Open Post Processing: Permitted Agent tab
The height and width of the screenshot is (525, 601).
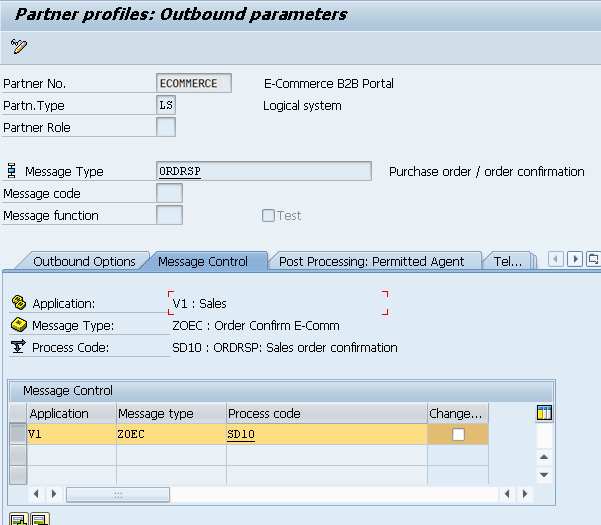(x=371, y=261)
